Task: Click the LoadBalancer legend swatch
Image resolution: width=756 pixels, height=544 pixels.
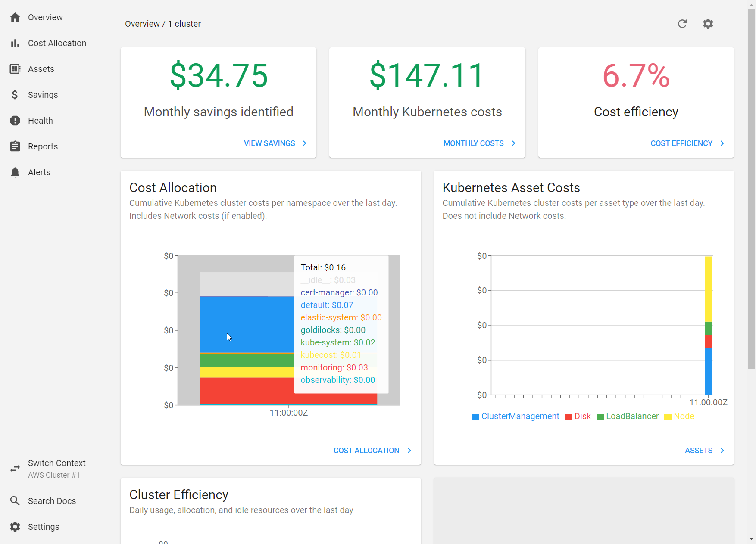Action: 600,417
